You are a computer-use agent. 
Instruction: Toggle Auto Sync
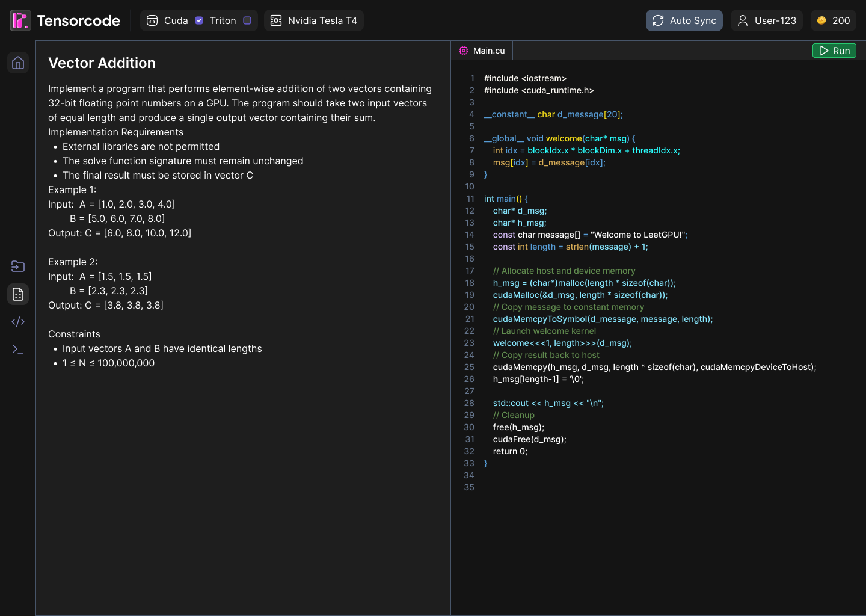pyautogui.click(x=684, y=20)
